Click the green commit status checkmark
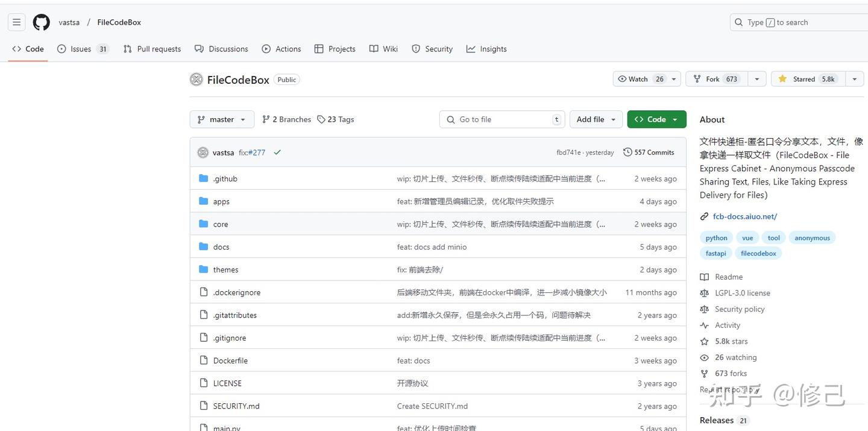 pyautogui.click(x=277, y=153)
